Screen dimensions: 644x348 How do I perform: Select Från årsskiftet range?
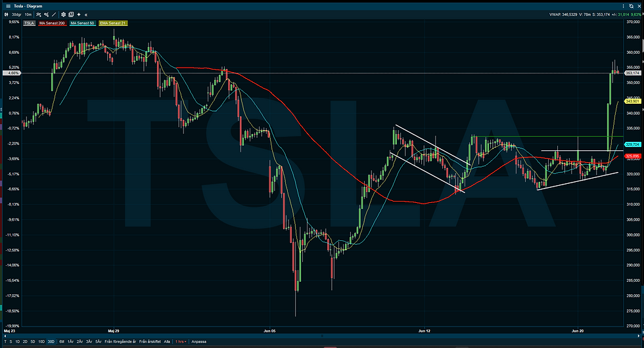(x=150, y=341)
